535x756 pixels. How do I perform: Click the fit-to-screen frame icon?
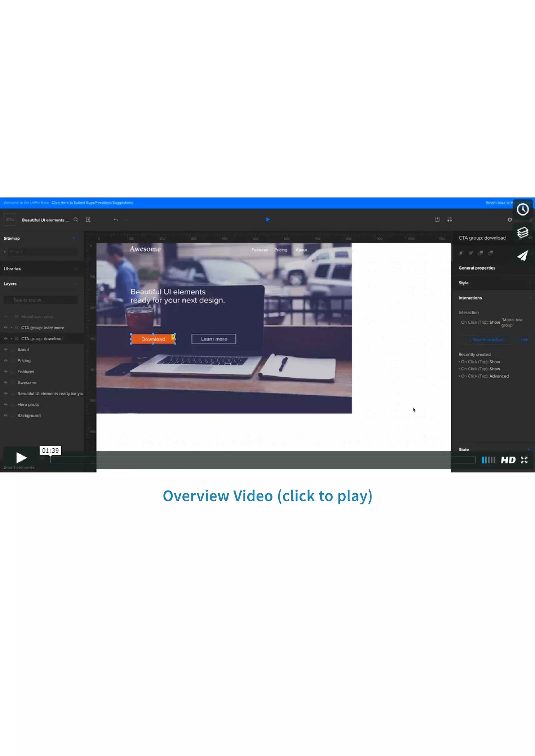point(88,220)
